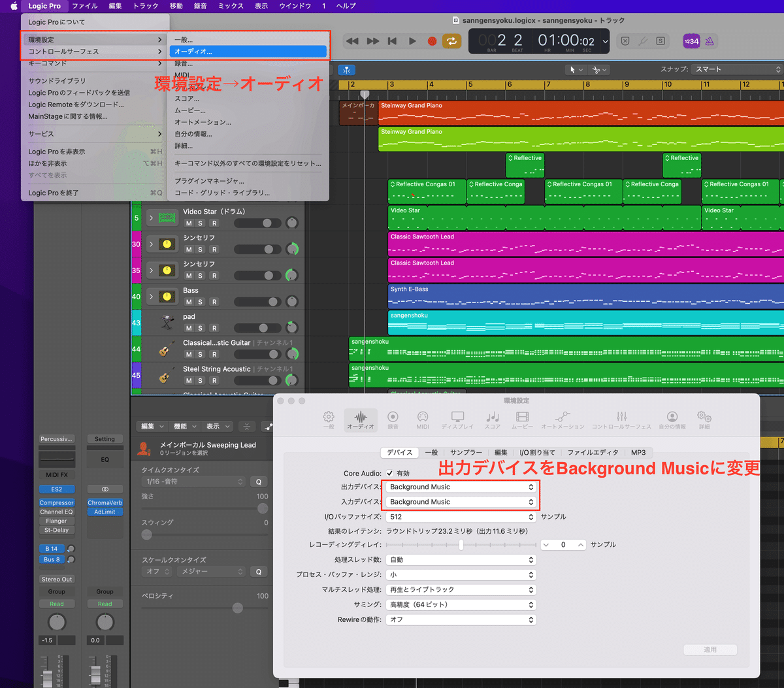Open the プロセス・バッファ・レンジ dropdown

[x=461, y=575]
